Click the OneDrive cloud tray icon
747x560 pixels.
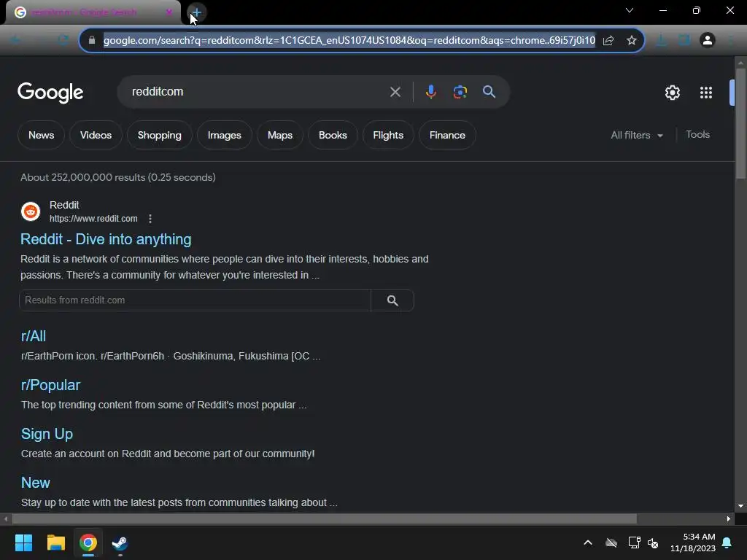(x=611, y=542)
